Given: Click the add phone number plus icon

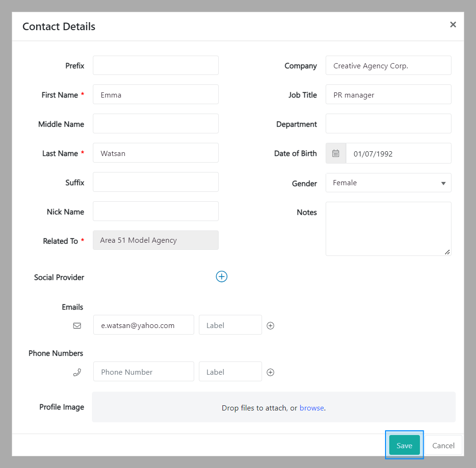Looking at the screenshot, I should 271,372.
